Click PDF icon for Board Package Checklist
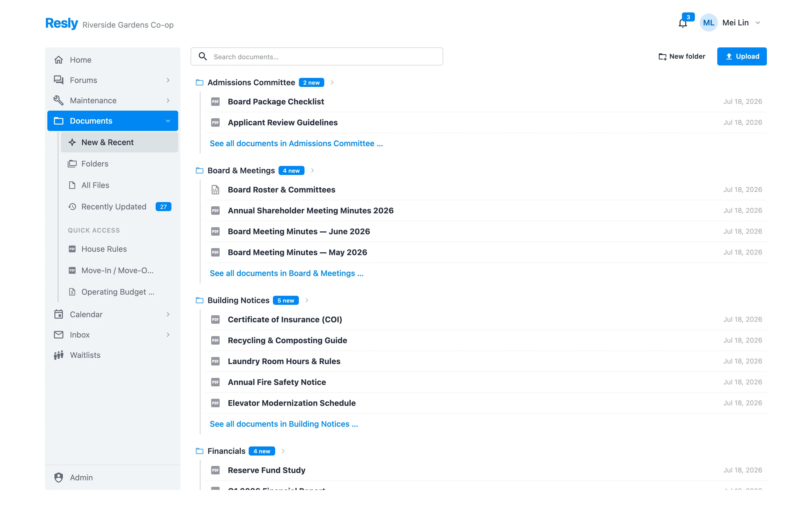The width and height of the screenshot is (812, 508). coord(215,102)
